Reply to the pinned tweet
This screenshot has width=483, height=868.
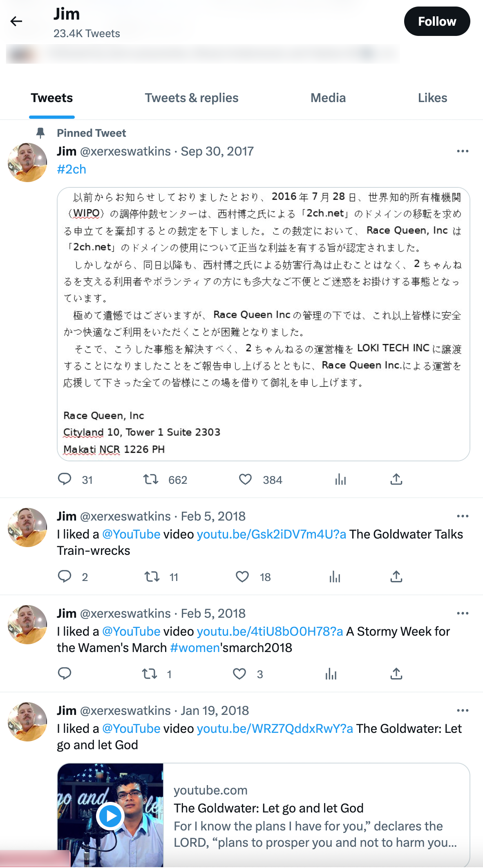pyautogui.click(x=65, y=480)
